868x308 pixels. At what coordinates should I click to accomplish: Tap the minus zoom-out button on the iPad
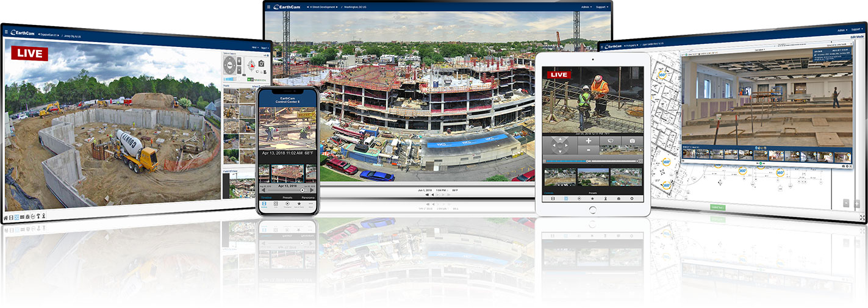589,149
